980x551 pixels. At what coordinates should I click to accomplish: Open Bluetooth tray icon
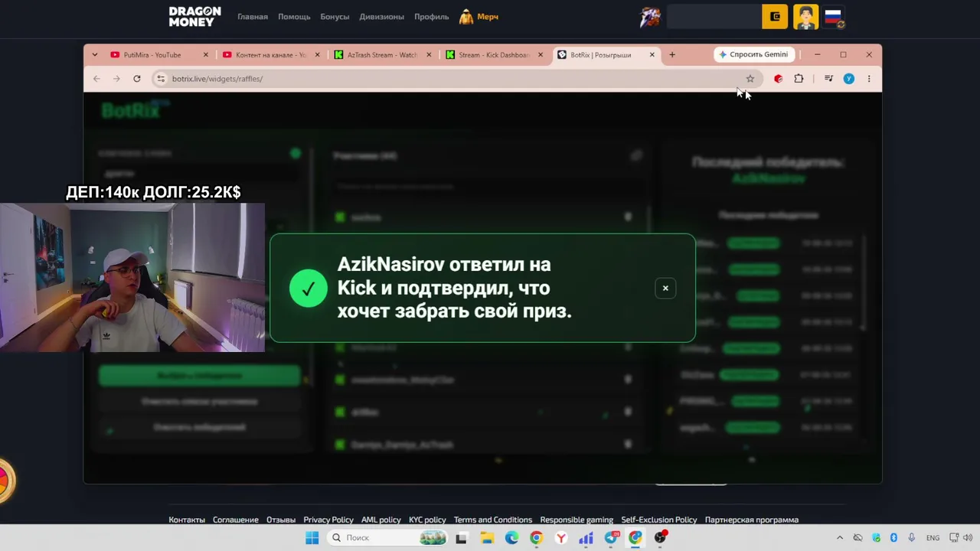[x=893, y=538]
